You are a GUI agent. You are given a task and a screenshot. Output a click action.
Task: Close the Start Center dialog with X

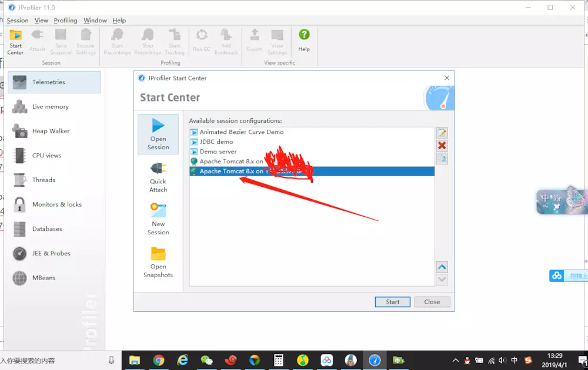click(x=447, y=78)
